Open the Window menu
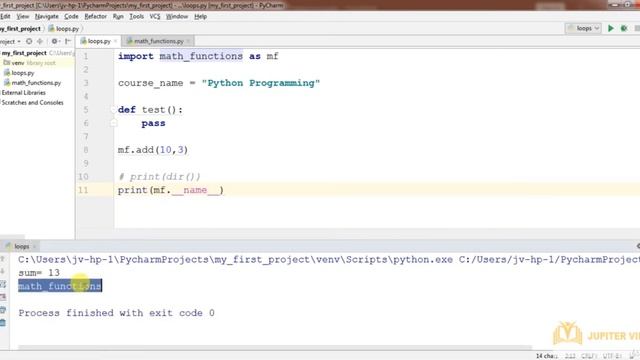640x360 pixels. pos(177,16)
